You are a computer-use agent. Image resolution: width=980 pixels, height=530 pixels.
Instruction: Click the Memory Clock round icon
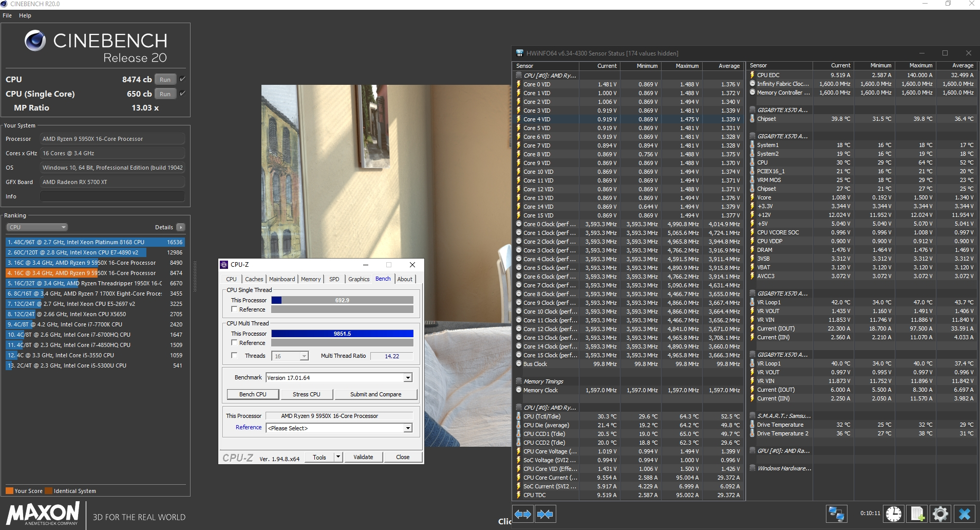519,390
